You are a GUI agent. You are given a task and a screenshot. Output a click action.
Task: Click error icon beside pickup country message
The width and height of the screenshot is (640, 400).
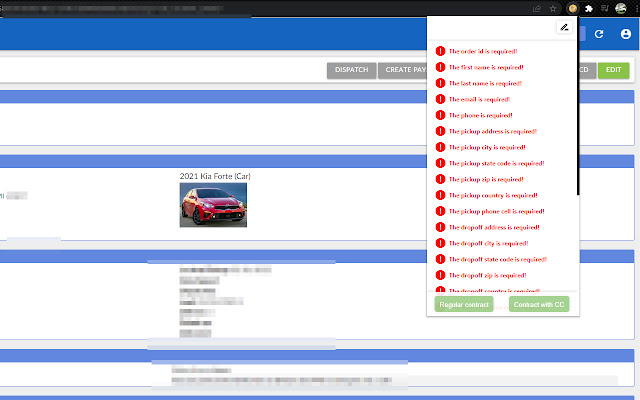[440, 195]
